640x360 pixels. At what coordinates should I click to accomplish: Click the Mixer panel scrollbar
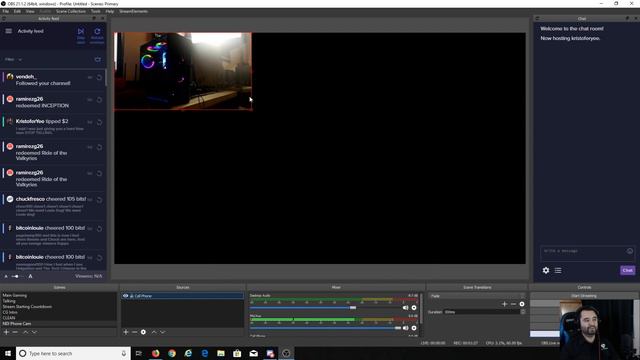tap(422, 309)
